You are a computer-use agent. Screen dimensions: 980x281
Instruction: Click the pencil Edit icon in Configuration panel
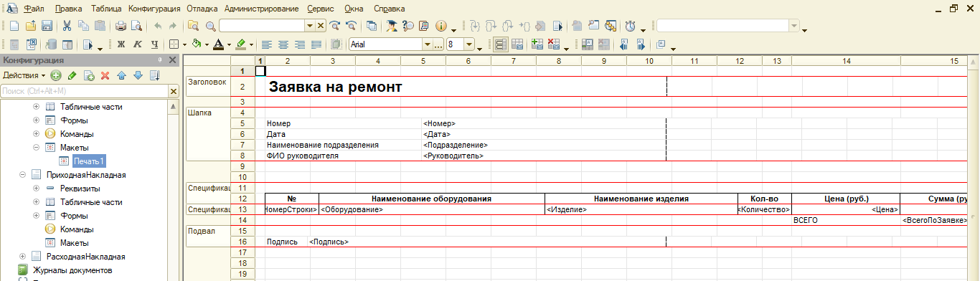72,75
